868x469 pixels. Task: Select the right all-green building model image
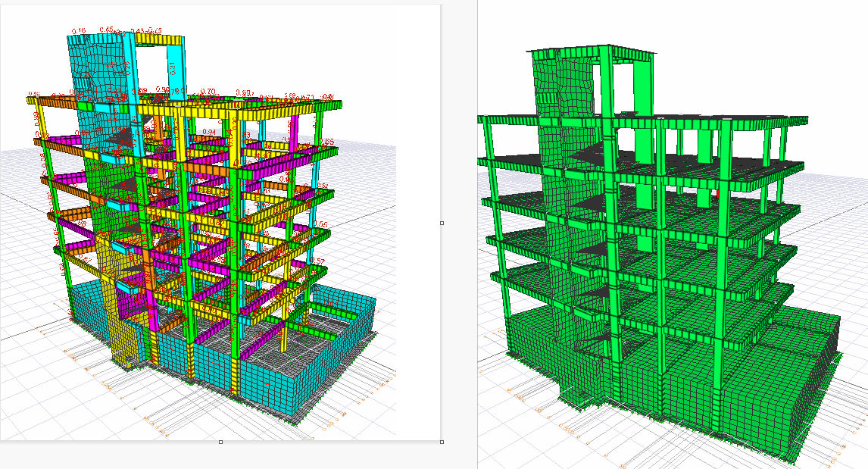[673, 235]
